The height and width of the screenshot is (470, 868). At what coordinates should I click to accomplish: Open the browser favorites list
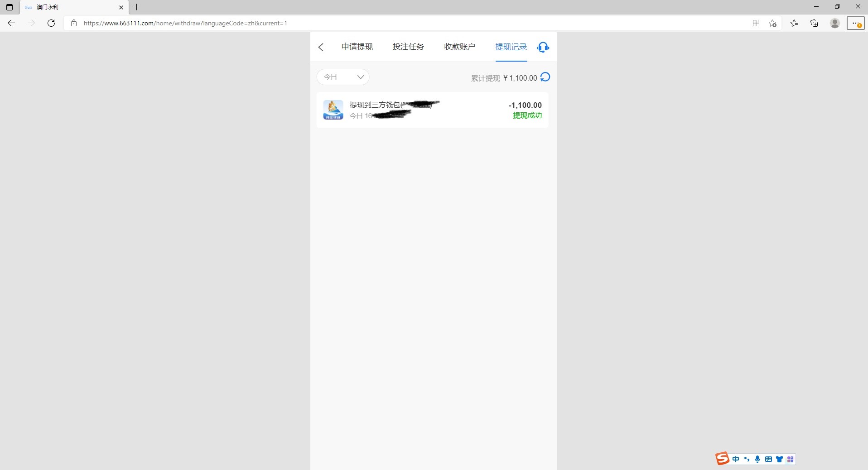click(x=794, y=23)
